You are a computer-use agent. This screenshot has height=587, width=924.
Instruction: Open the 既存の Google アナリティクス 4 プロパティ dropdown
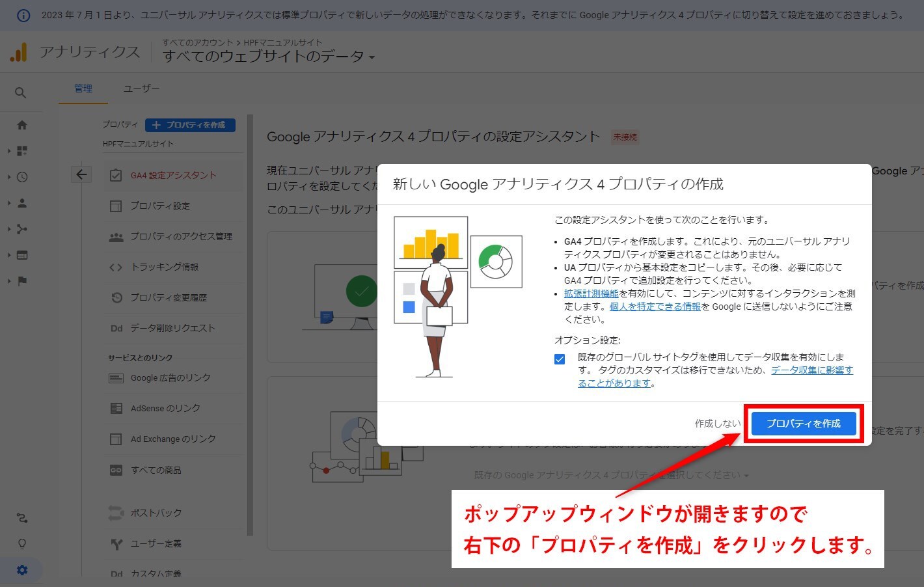click(612, 475)
